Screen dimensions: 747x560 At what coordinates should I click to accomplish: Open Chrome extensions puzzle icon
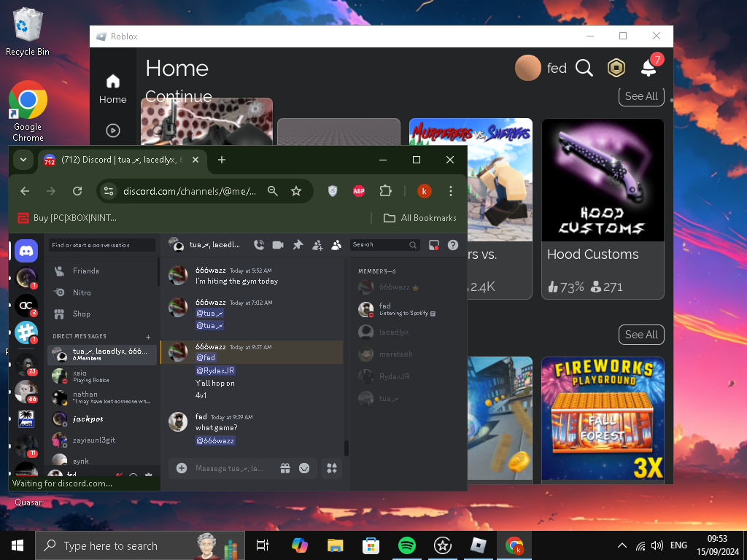pyautogui.click(x=385, y=191)
